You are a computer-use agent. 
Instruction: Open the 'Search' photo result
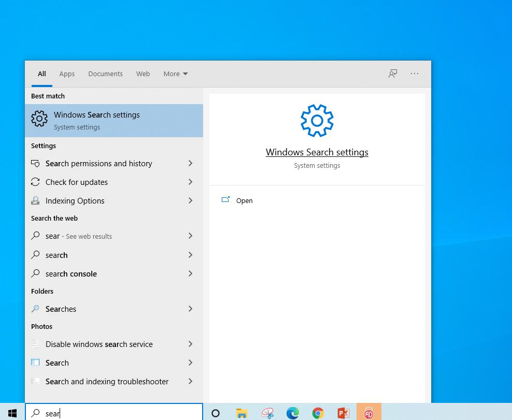pos(114,363)
